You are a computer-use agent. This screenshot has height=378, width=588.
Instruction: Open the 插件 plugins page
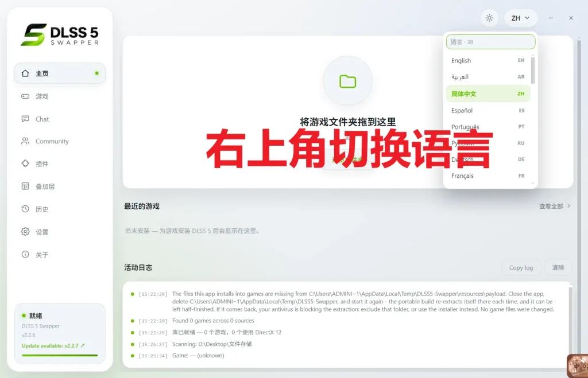(60, 163)
